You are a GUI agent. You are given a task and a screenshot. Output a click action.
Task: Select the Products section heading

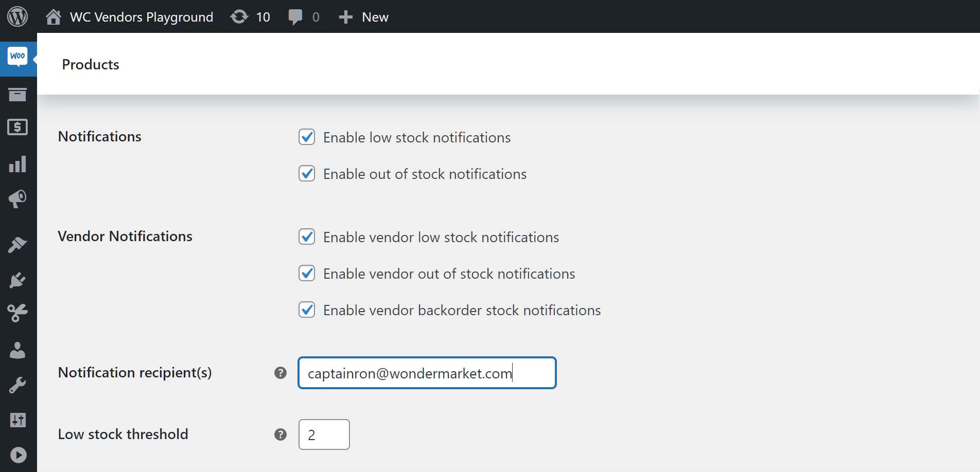coord(91,64)
